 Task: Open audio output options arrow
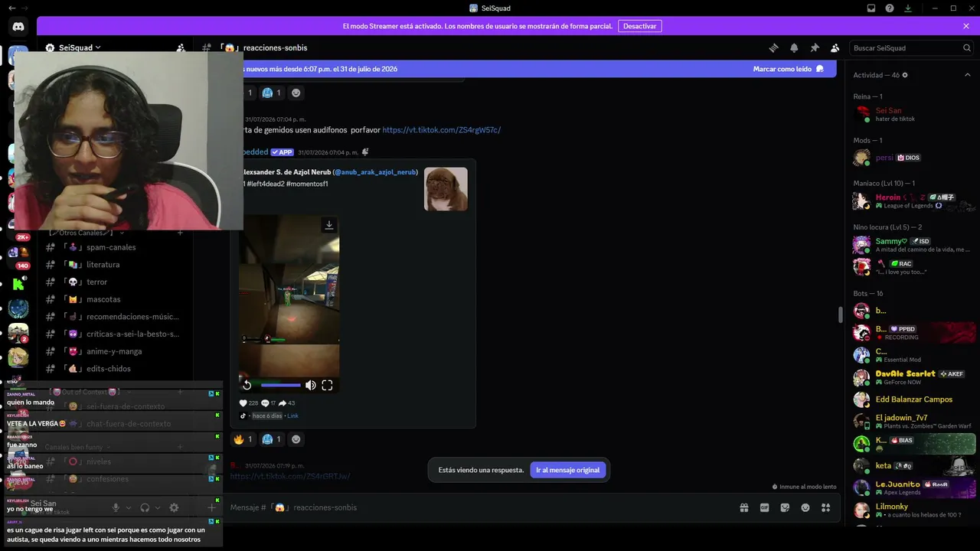[x=158, y=507]
